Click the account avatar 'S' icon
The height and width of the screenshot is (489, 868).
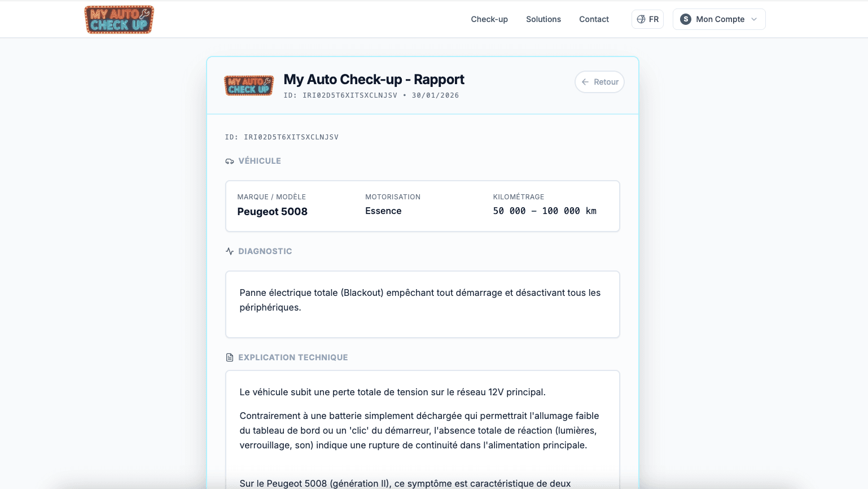point(686,19)
